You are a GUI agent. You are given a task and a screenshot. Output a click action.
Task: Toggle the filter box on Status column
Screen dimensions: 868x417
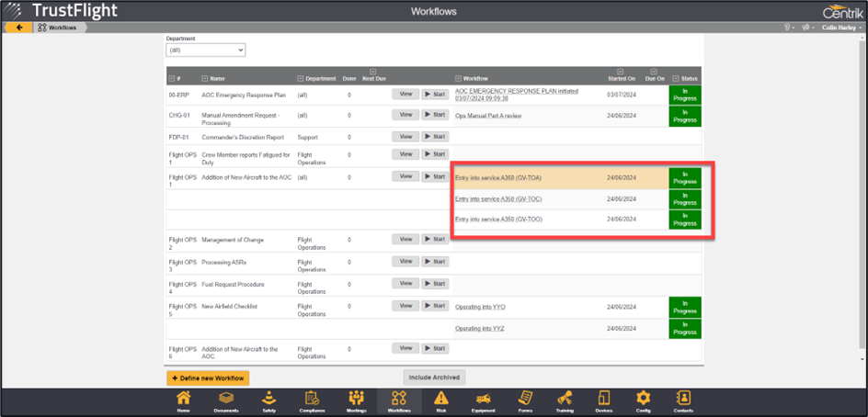tap(677, 79)
